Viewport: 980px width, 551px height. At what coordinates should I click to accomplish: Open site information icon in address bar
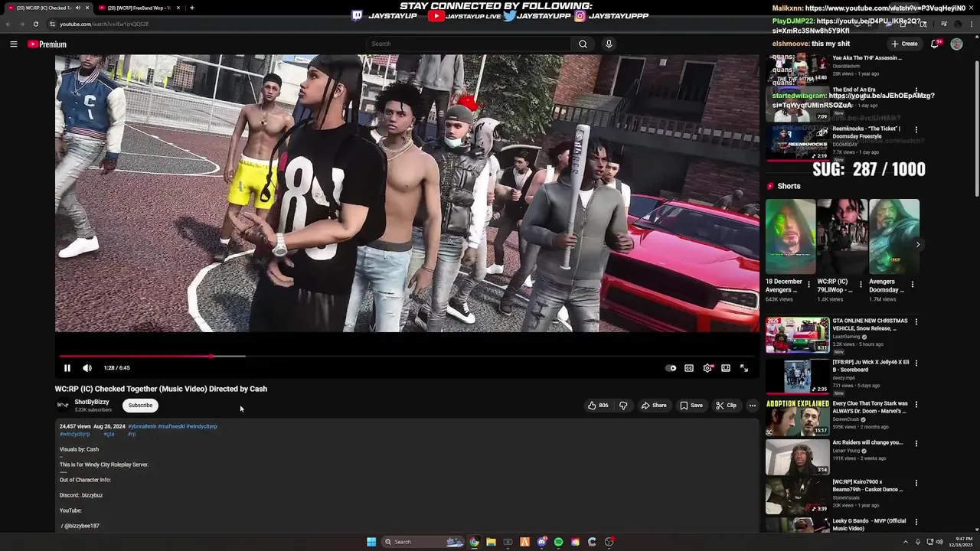[x=53, y=24]
